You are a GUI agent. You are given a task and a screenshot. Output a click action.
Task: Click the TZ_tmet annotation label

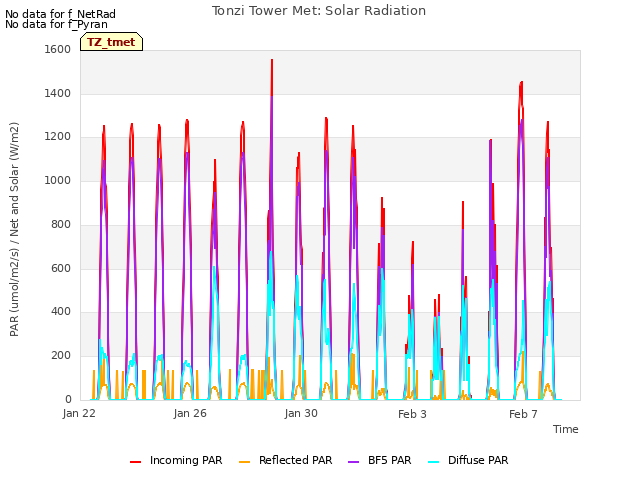click(x=111, y=42)
